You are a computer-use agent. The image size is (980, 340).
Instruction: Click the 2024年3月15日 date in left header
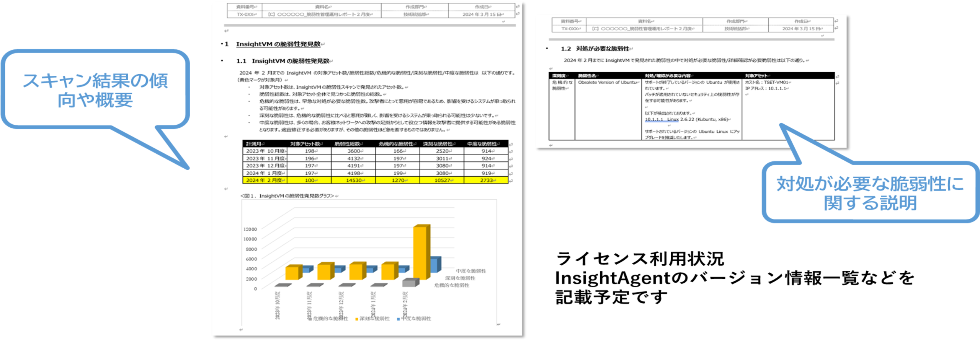[x=482, y=15]
